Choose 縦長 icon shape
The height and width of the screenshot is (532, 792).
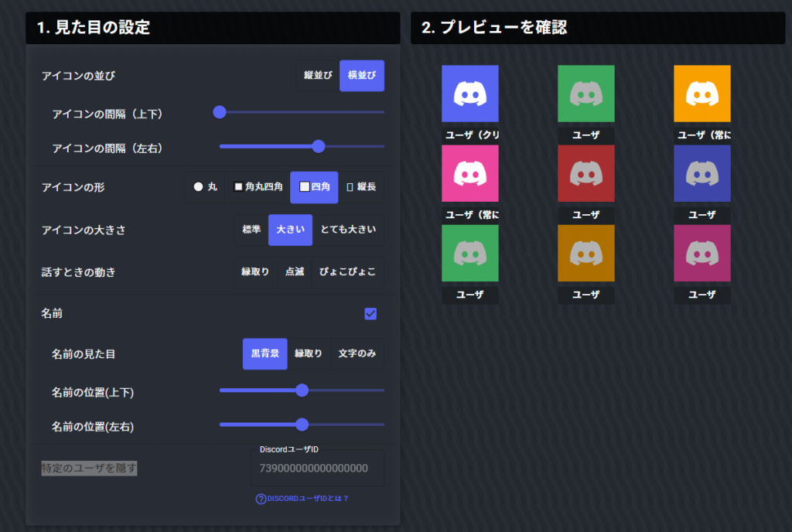[x=361, y=187]
